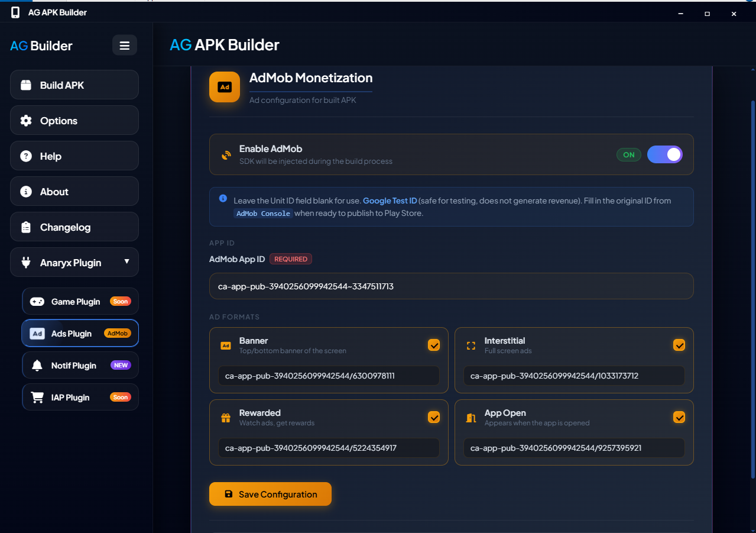This screenshot has width=756, height=533.
Task: Click the vertical scrollbar on the right
Action: [x=752, y=290]
